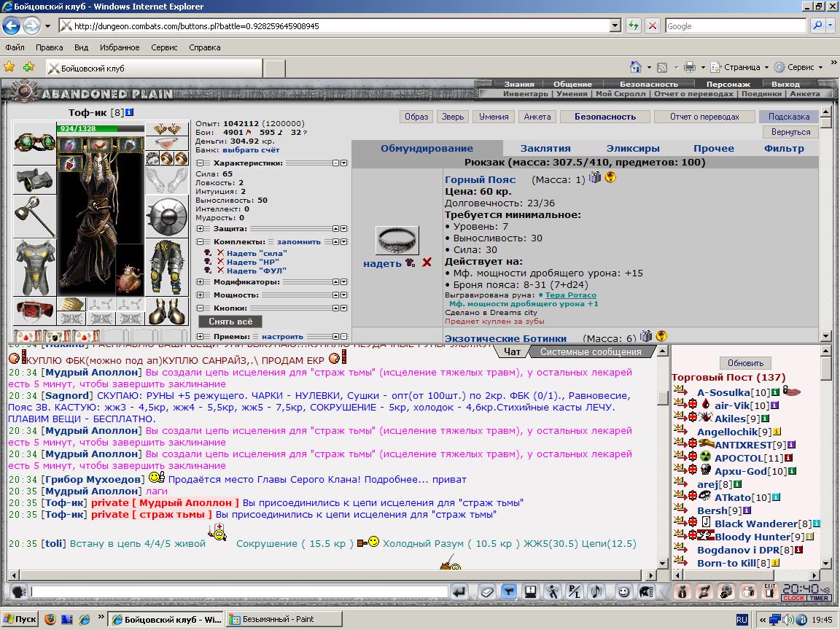Click the EXIT icon in bottom toolbar
The image size is (840, 630).
(770, 591)
